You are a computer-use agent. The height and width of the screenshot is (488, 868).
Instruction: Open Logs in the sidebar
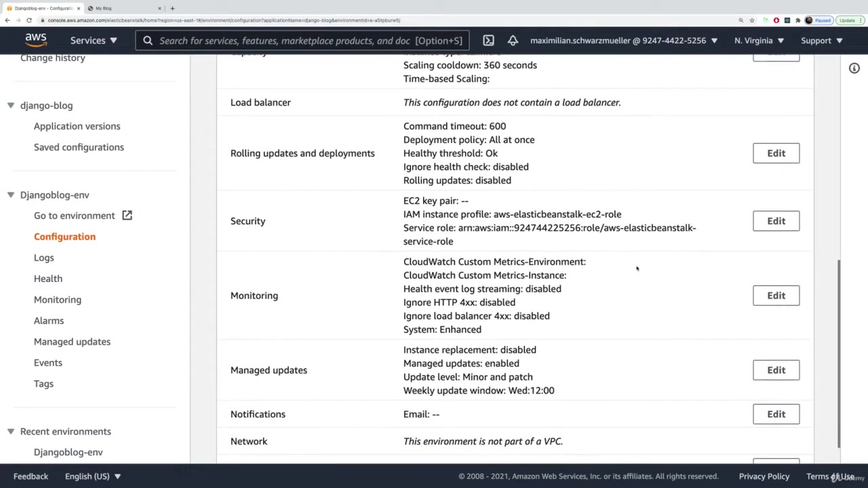[43, 258]
